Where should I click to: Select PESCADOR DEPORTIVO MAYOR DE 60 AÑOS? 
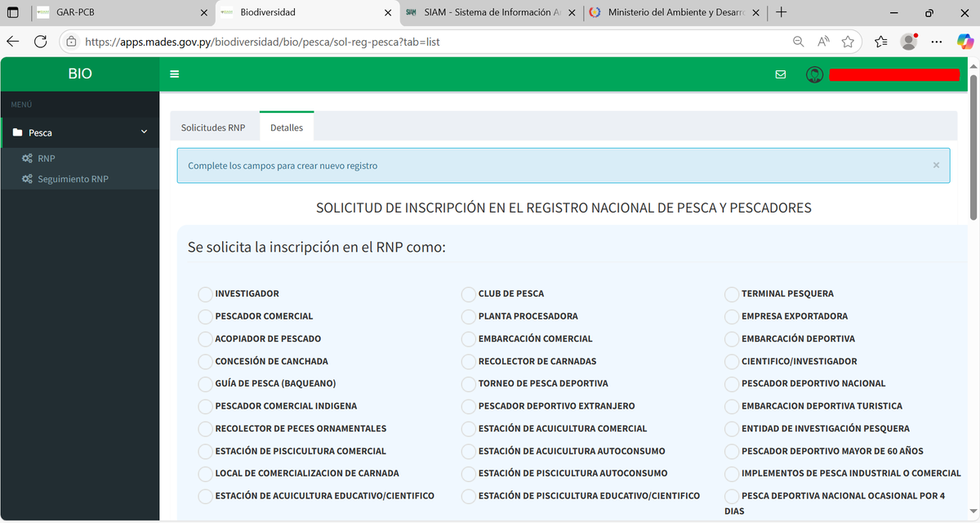point(732,450)
